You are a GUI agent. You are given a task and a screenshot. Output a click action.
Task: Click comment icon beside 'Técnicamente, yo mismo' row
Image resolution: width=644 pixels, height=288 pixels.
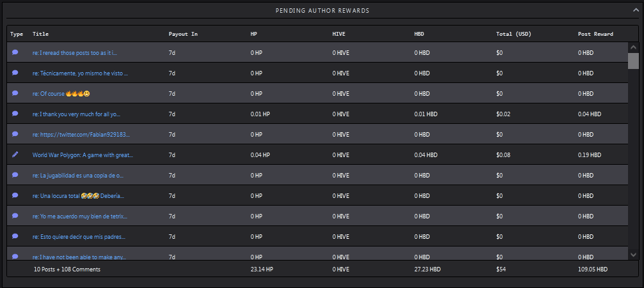[15, 73]
